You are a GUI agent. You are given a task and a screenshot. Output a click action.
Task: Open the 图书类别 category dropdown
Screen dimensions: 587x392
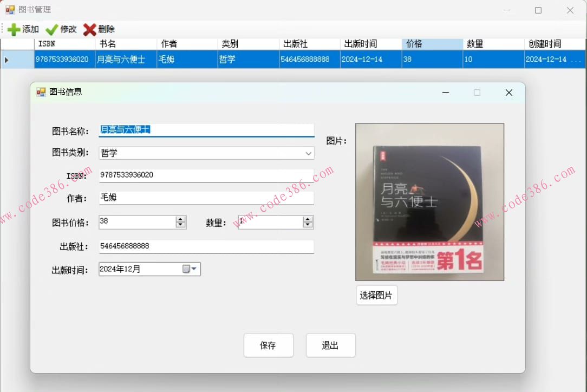pyautogui.click(x=309, y=153)
